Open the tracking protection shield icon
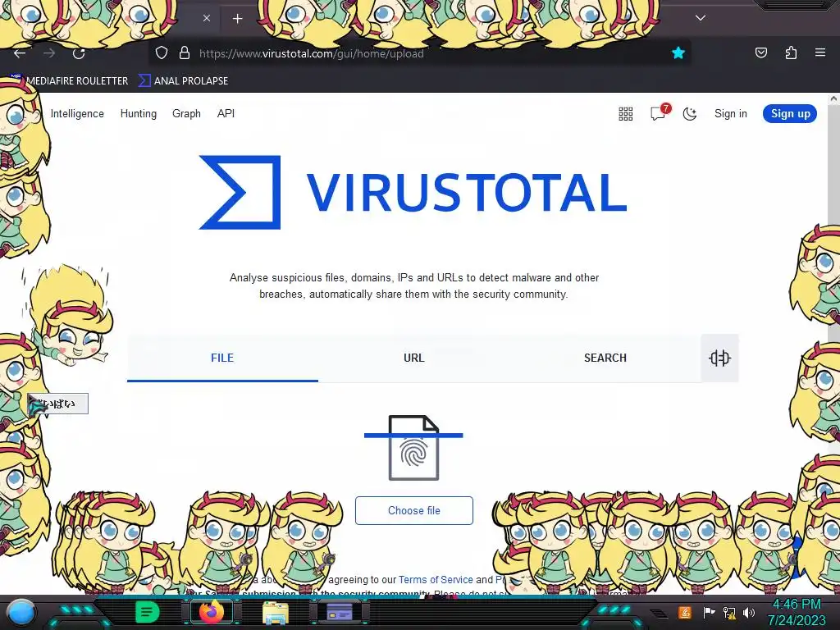840x630 pixels. (x=162, y=53)
